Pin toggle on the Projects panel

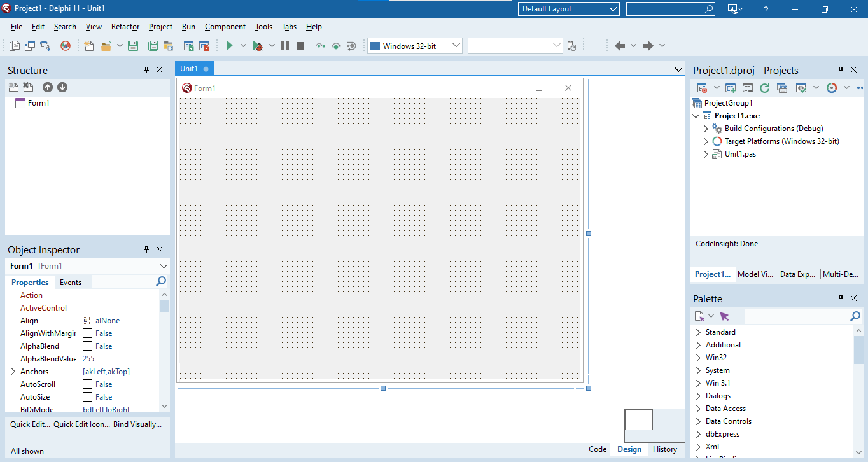coord(841,70)
